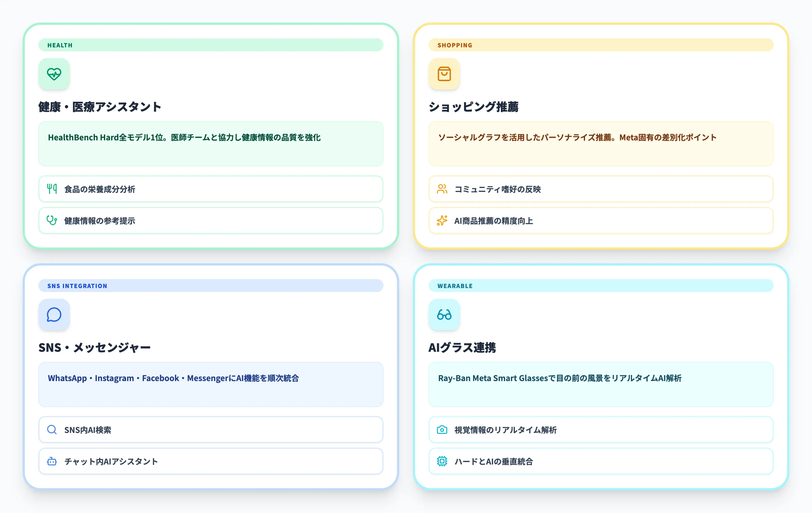Open the SNS INTEGRATION label header
The image size is (812, 513).
pos(77,286)
